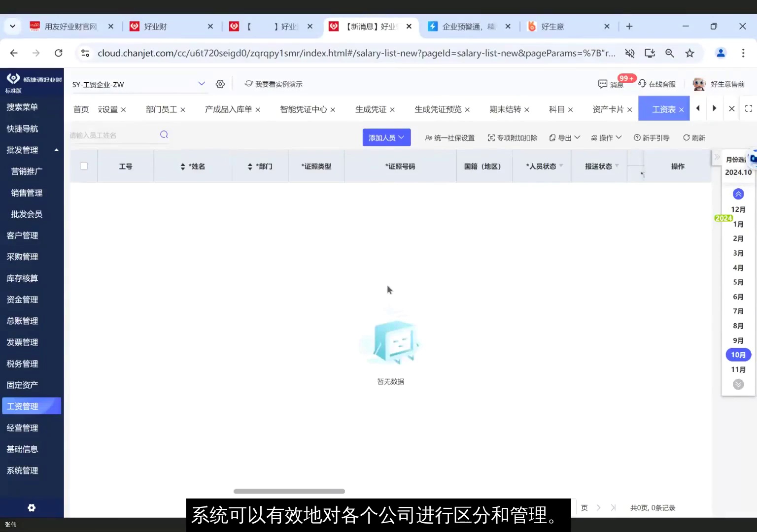Open the 添加人员 dropdown
Image resolution: width=757 pixels, height=532 pixels.
coord(386,137)
